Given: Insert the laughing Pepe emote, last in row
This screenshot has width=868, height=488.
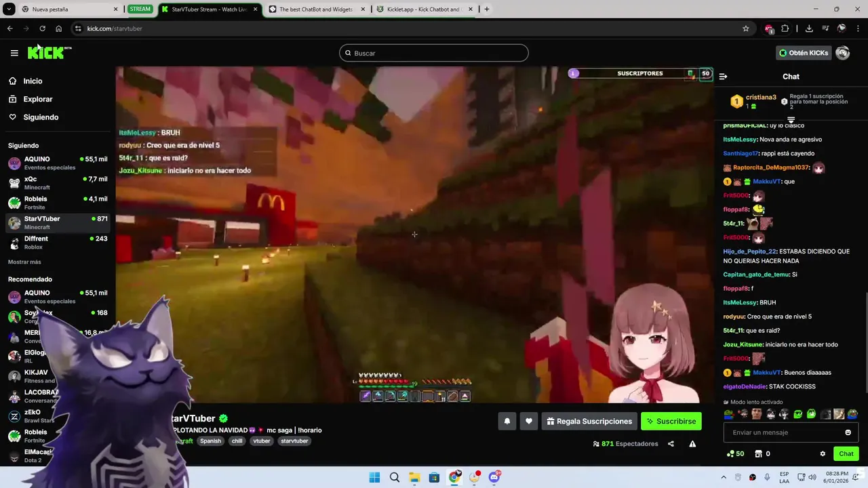Looking at the screenshot, I should 852,414.
